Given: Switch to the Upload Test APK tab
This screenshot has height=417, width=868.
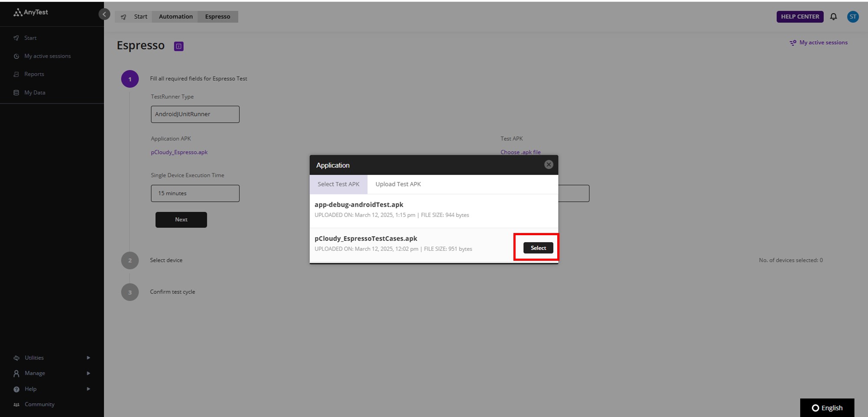Looking at the screenshot, I should 398,184.
